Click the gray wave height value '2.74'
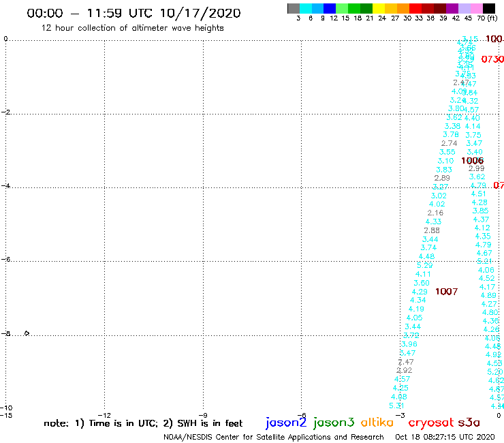504x443 pixels. click(x=449, y=143)
